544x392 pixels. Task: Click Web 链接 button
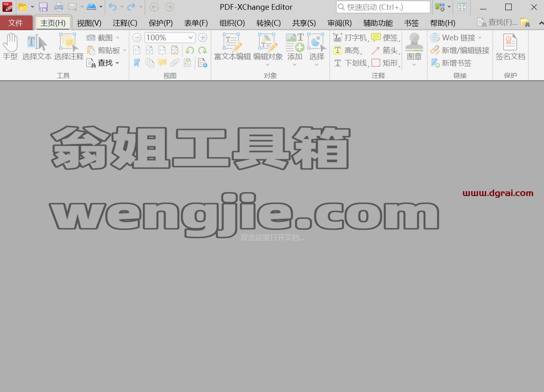pos(453,37)
